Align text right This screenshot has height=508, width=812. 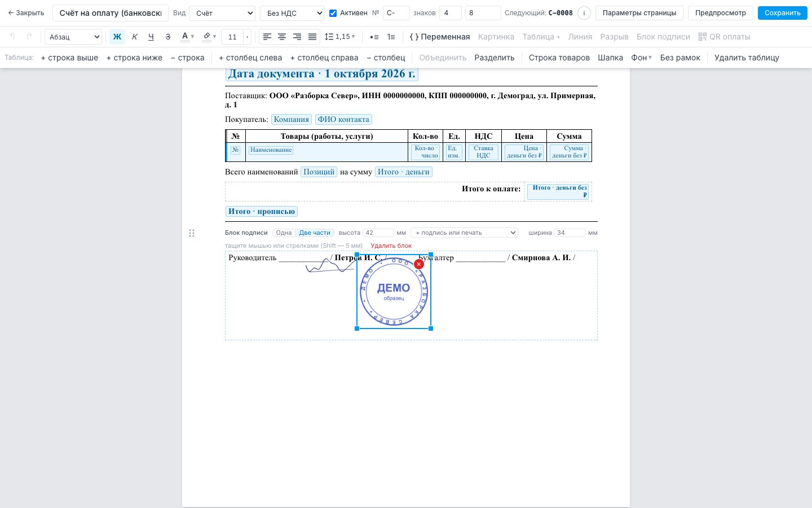pyautogui.click(x=297, y=37)
